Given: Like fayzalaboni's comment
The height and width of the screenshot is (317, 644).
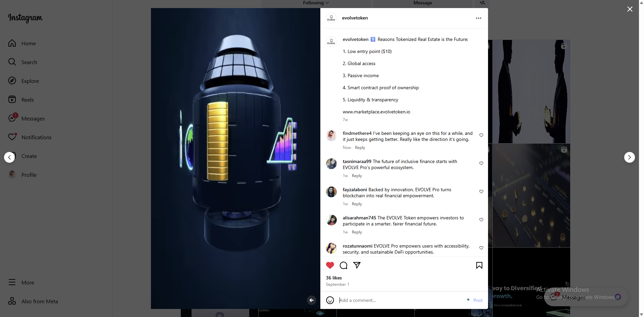Looking at the screenshot, I should (x=481, y=192).
